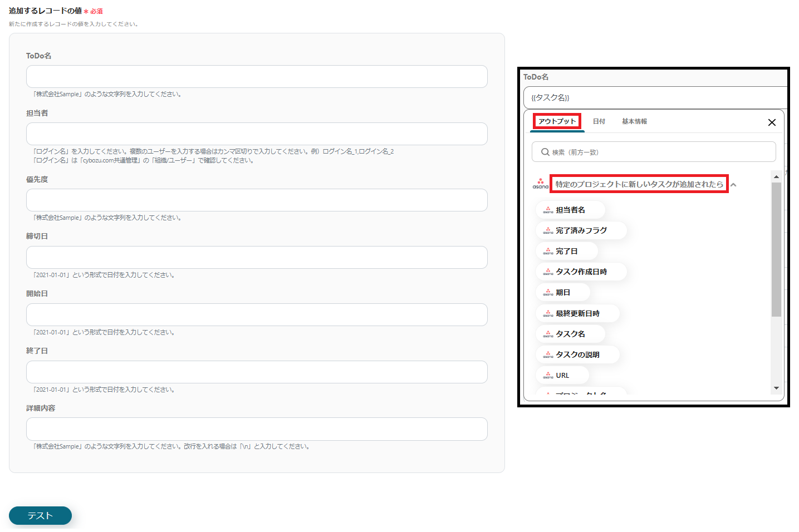
Task: Click the {{タスク名}} field in the popup
Action: pyautogui.click(x=655, y=97)
